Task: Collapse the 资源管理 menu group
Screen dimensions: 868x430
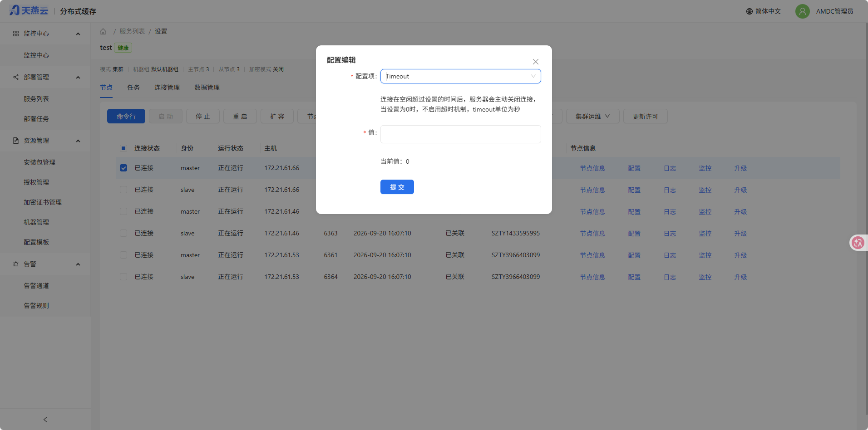Action: 78,141
